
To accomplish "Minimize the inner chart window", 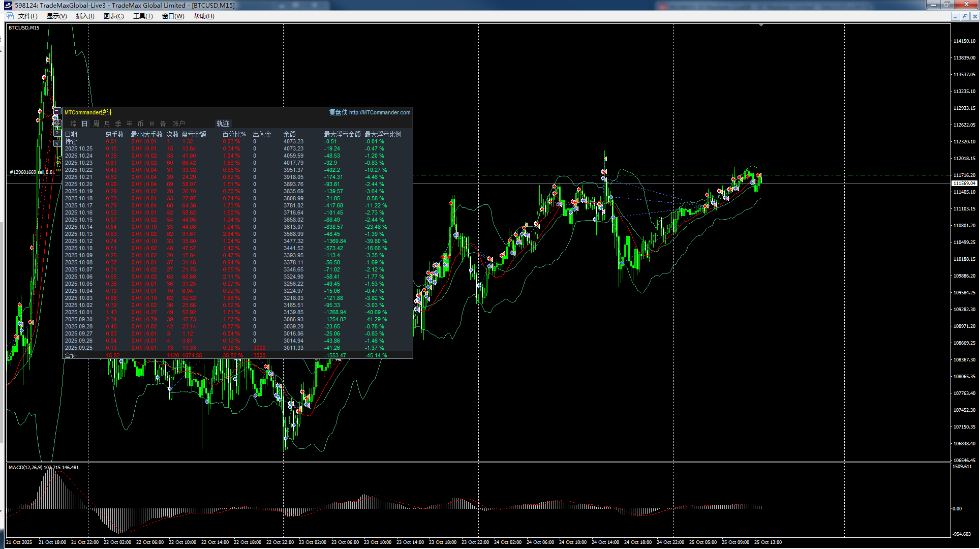I will [x=955, y=16].
